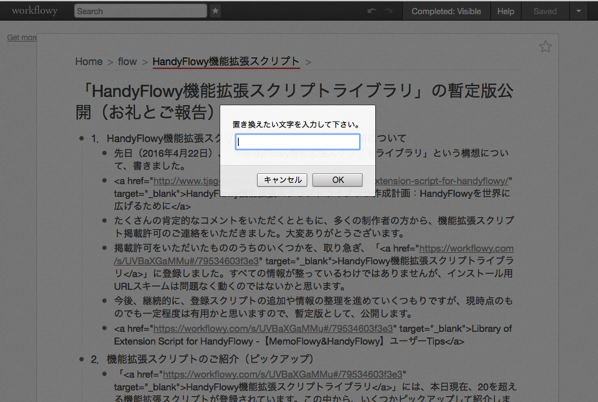
Task: Click the undo arrow icon
Action: pyautogui.click(x=371, y=11)
